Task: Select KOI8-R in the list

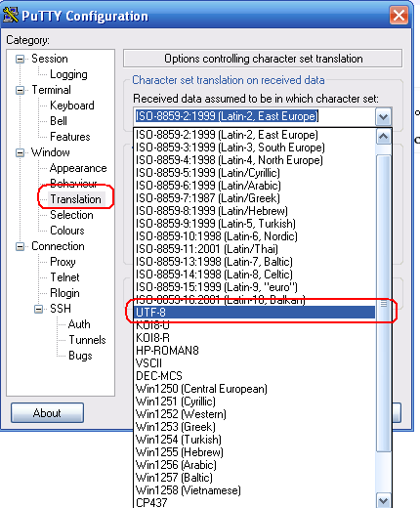Action: click(255, 338)
